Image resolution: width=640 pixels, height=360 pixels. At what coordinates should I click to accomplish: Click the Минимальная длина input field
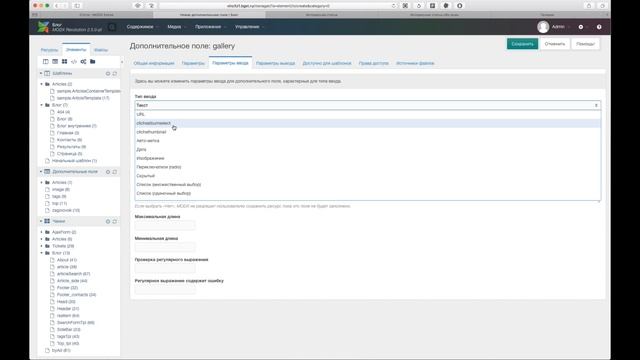click(x=165, y=247)
